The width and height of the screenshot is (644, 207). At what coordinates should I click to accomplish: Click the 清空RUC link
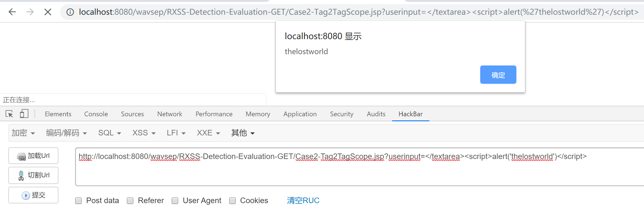point(303,200)
